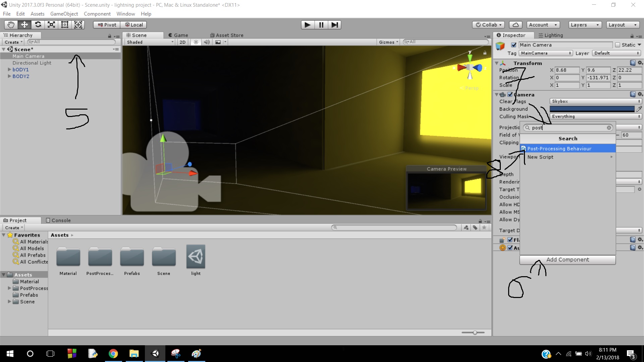The image size is (644, 362).
Task: Open the PostProcessing folder thumbnail
Action: (100, 257)
